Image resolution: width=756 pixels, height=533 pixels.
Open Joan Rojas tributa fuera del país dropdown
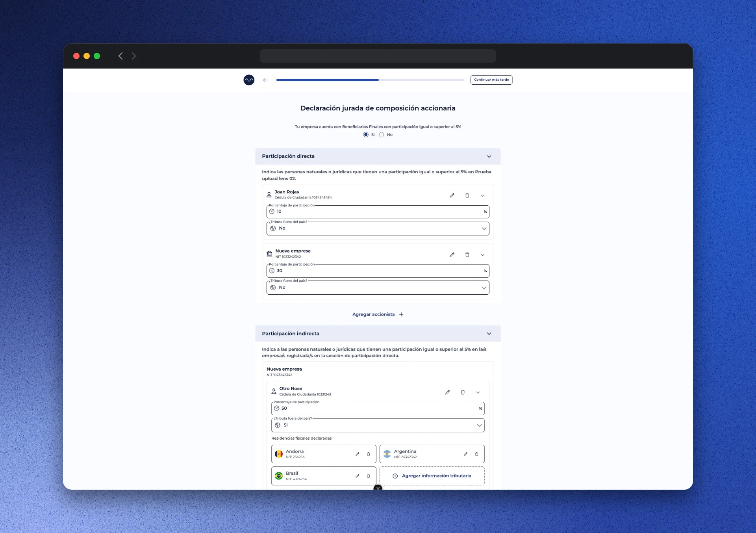(x=378, y=228)
